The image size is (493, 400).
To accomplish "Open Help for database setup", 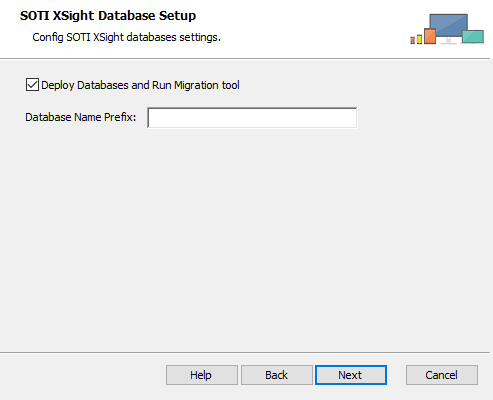I will [x=202, y=375].
